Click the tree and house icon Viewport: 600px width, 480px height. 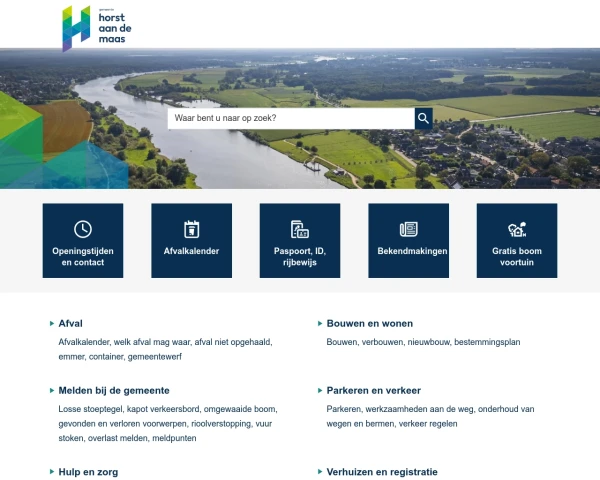pos(517,229)
